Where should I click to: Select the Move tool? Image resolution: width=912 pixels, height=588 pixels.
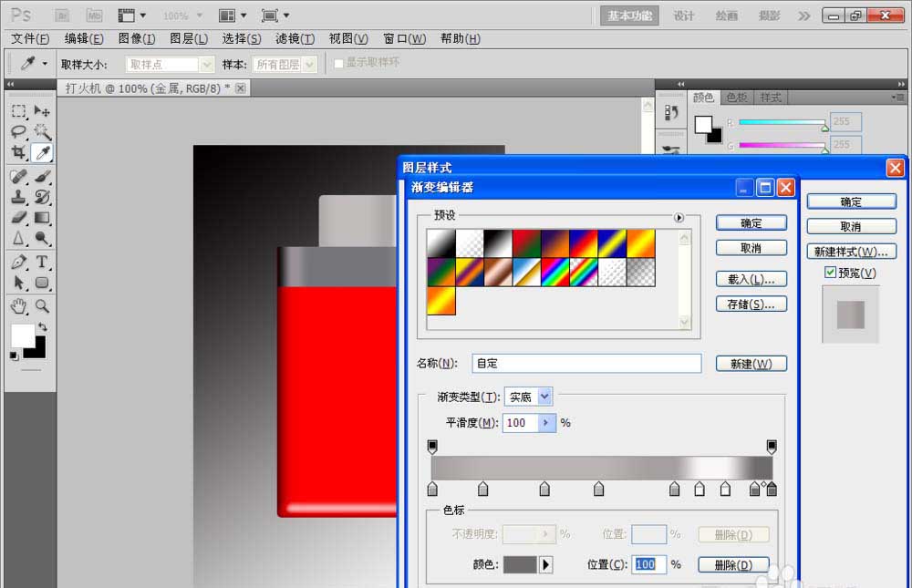40,111
